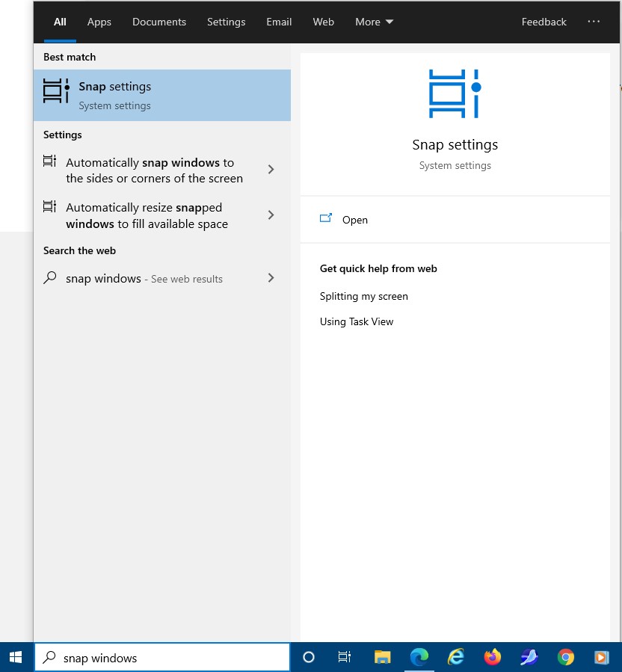Open Firefox from the taskbar
Screen dimensions: 622x672
(492, 657)
